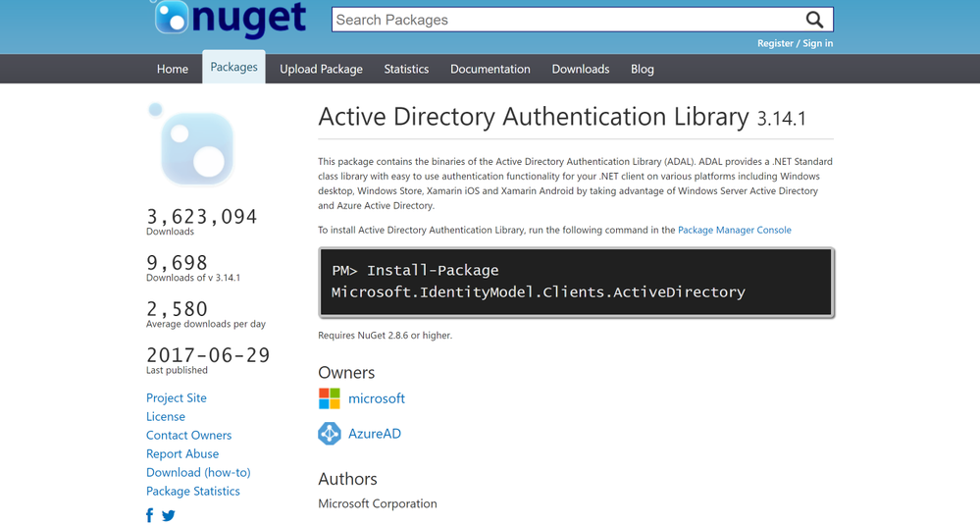
Task: Open the Downloads menu item
Action: 581,69
